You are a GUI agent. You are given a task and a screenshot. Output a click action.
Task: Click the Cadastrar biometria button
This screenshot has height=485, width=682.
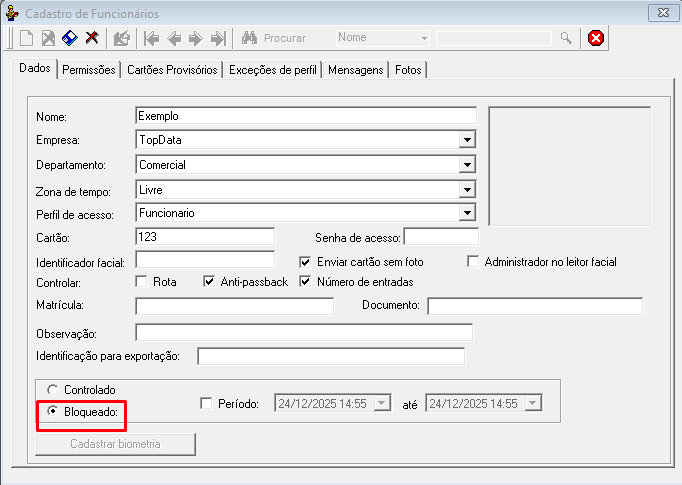(x=115, y=444)
